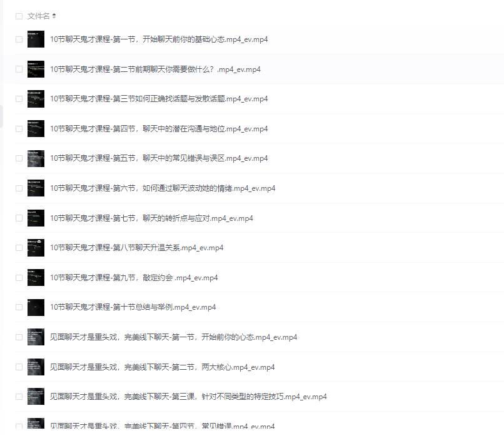This screenshot has height=438, width=504.
Task: Tick the checkbox for 第九节 敲定约会 file
Action: (19, 278)
